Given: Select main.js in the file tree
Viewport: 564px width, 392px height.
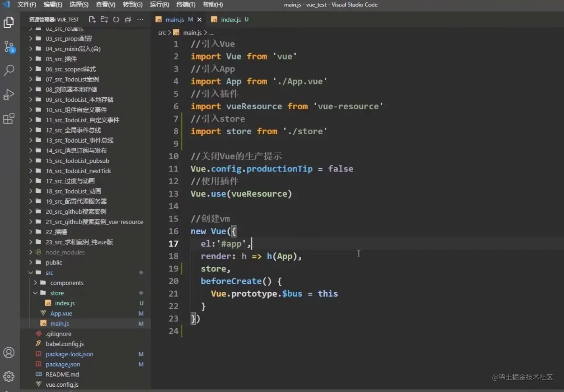Looking at the screenshot, I should pos(59,324).
